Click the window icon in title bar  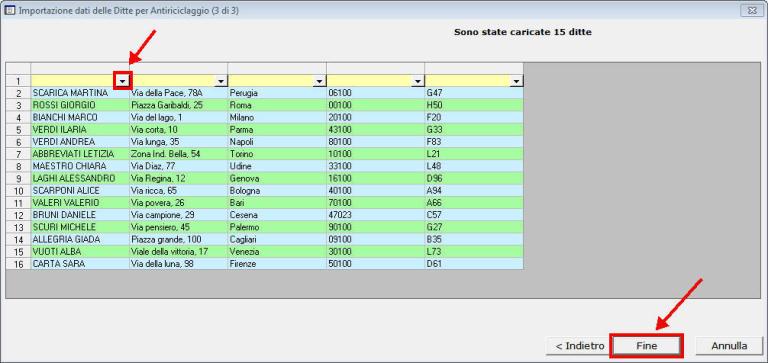[x=9, y=10]
